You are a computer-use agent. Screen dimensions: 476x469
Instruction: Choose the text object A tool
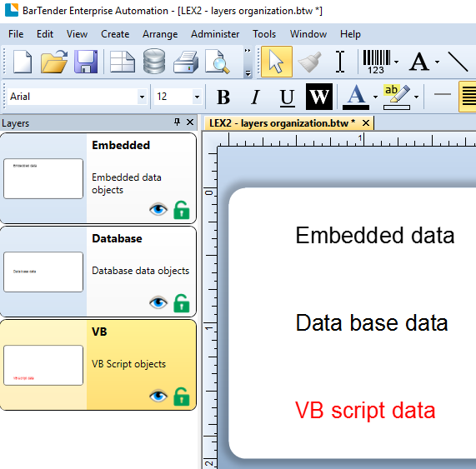[x=419, y=62]
